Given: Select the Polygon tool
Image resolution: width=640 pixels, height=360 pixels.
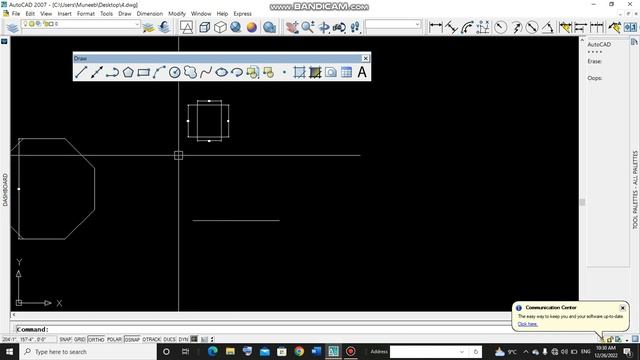Looking at the screenshot, I should click(128, 72).
